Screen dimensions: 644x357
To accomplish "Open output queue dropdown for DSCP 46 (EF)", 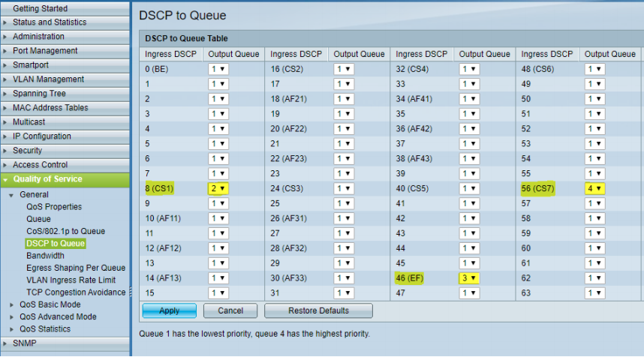I will [469, 278].
